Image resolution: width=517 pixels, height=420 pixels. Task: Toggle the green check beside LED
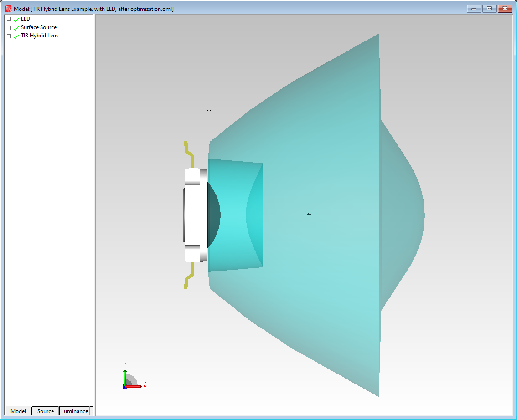click(16, 19)
